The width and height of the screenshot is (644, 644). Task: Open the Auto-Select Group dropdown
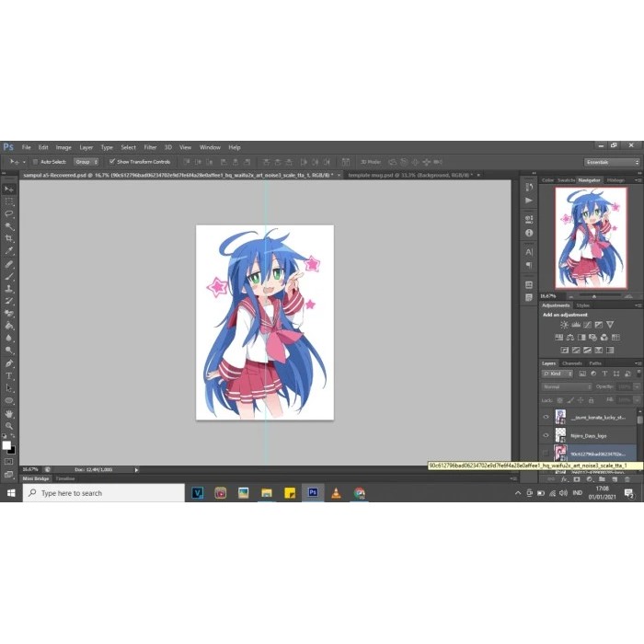86,162
